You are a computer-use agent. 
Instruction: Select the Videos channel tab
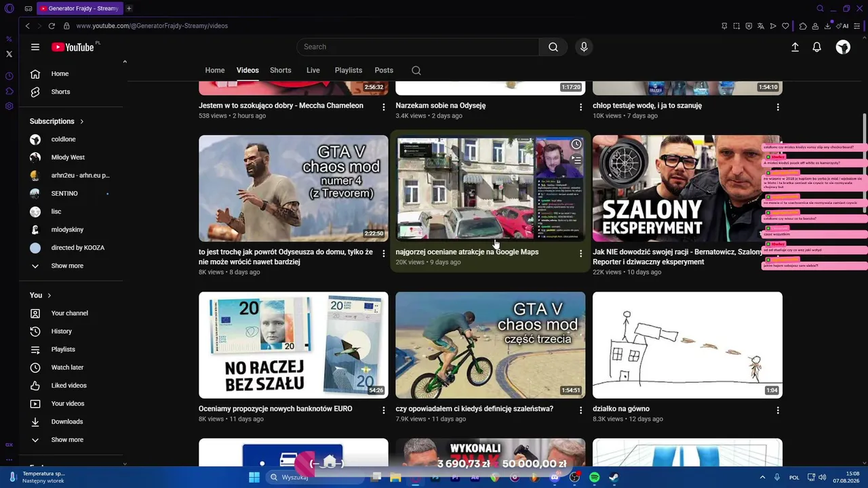pos(248,70)
